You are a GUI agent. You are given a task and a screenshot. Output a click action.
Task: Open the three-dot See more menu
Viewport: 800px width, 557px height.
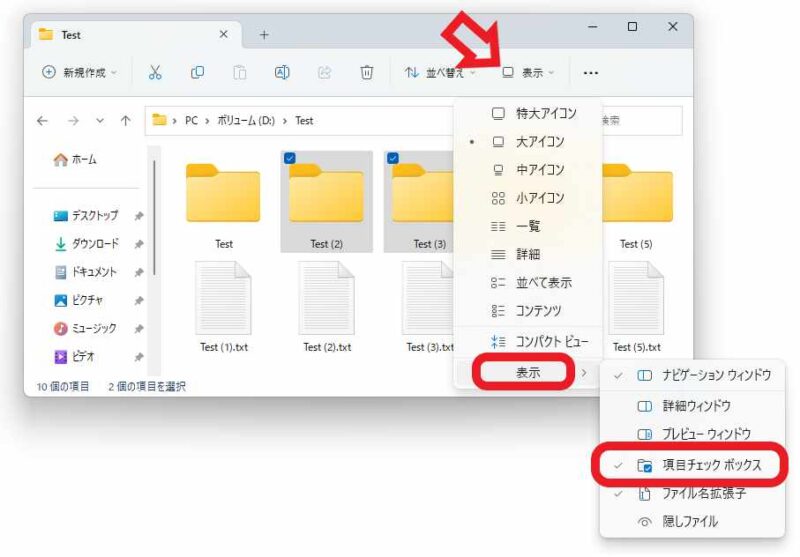point(590,73)
